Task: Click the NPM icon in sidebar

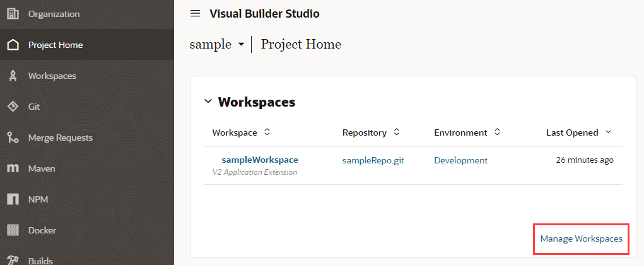Action: tap(13, 199)
